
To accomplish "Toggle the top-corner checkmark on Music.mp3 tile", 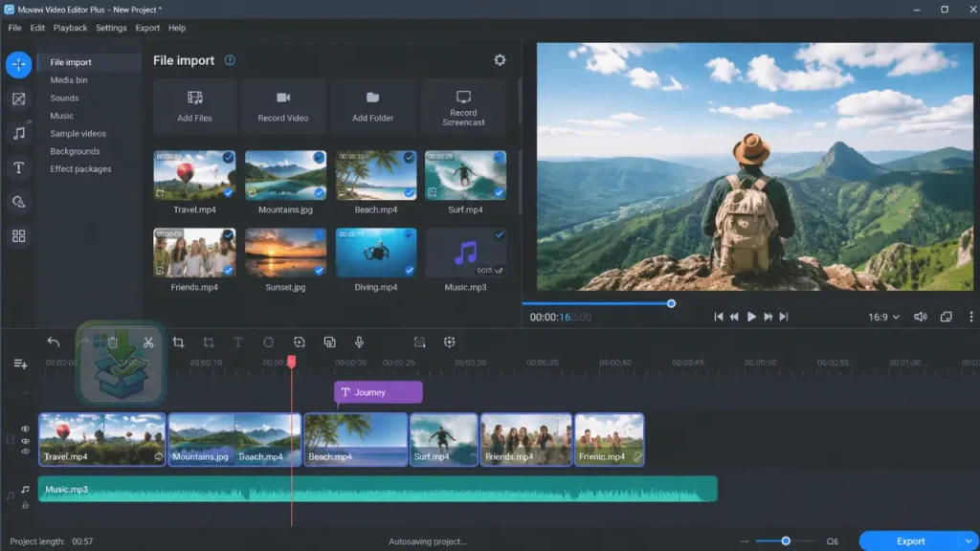I will point(500,235).
